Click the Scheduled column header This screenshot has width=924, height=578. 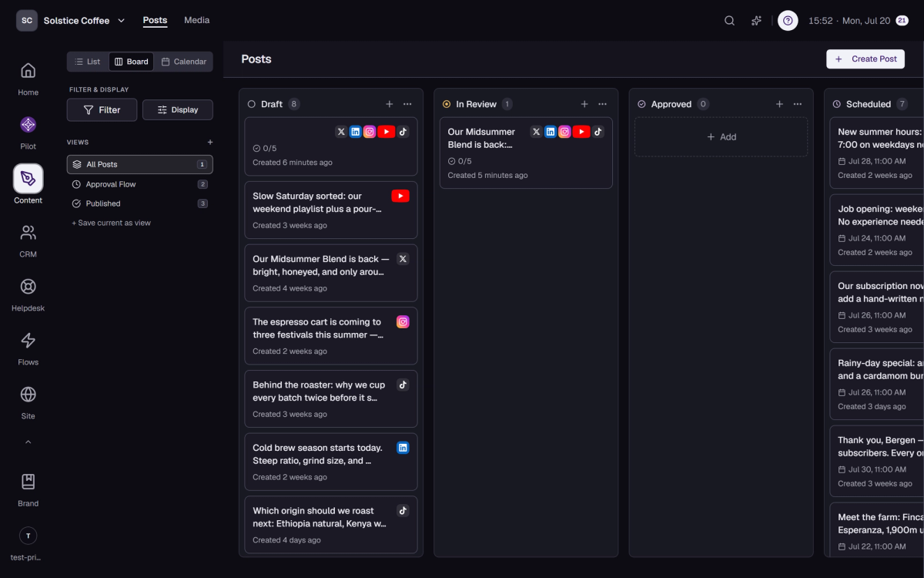point(869,104)
